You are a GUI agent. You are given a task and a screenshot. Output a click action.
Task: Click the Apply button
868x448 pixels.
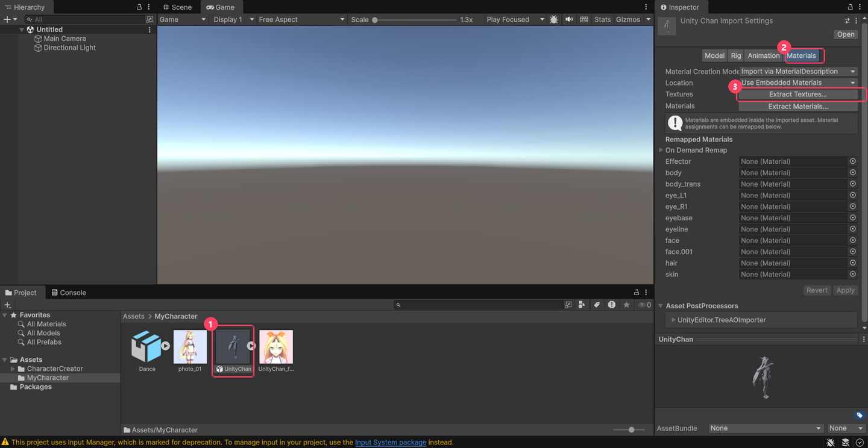click(x=845, y=290)
